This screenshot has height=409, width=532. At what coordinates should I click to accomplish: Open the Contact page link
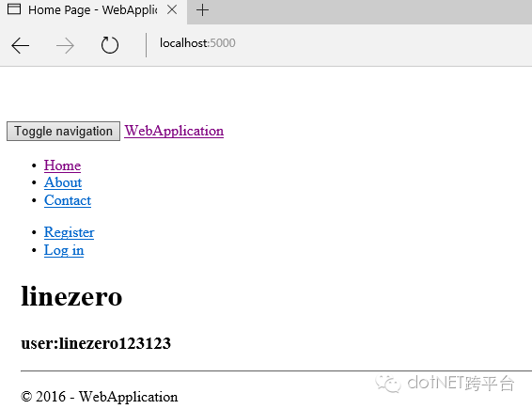pyautogui.click(x=68, y=200)
